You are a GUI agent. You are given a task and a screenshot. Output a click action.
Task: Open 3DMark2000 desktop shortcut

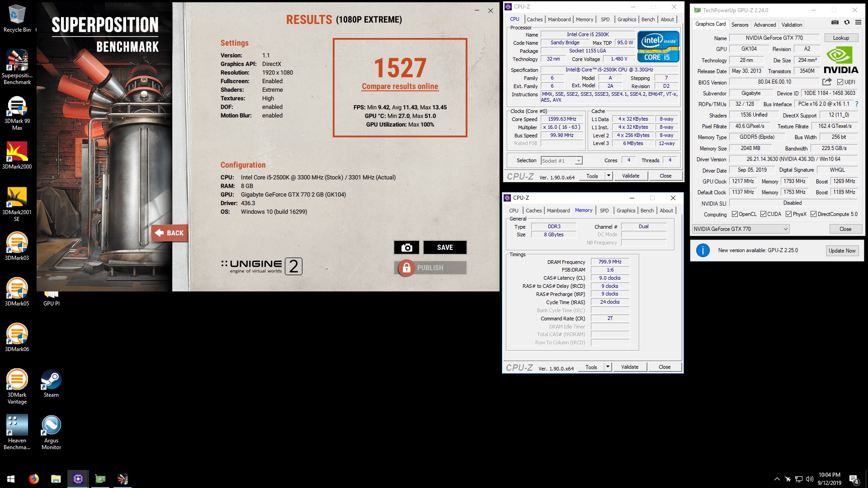click(17, 155)
